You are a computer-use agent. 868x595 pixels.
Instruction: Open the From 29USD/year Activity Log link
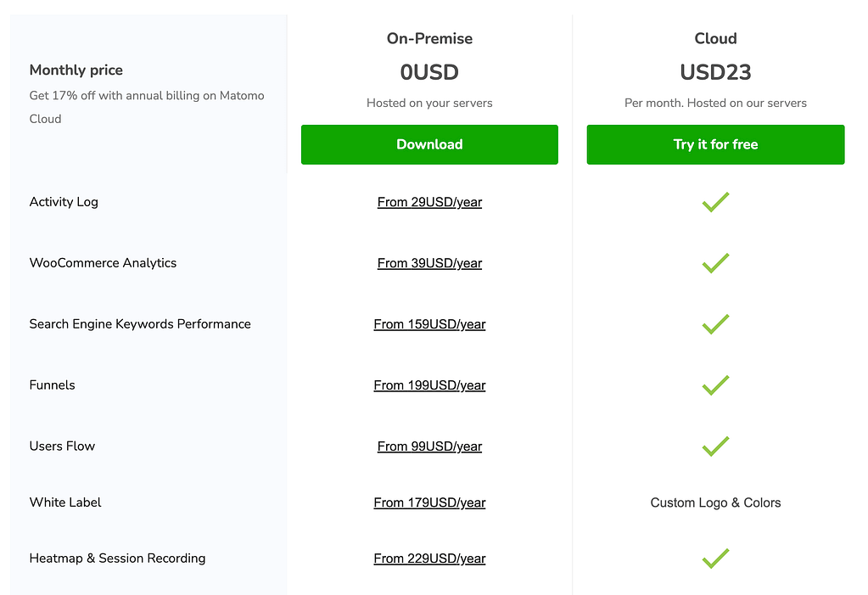428,202
